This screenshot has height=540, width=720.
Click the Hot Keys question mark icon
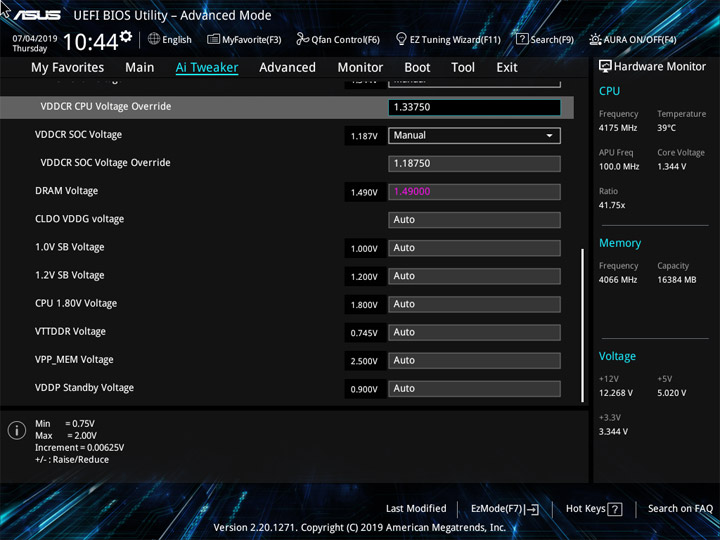[614, 509]
